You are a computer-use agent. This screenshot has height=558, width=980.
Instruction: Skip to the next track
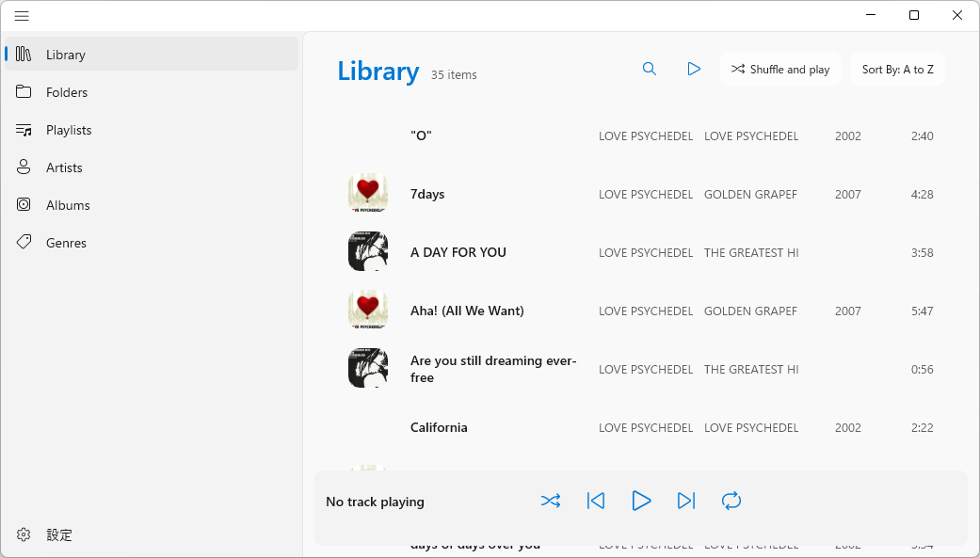[686, 501]
